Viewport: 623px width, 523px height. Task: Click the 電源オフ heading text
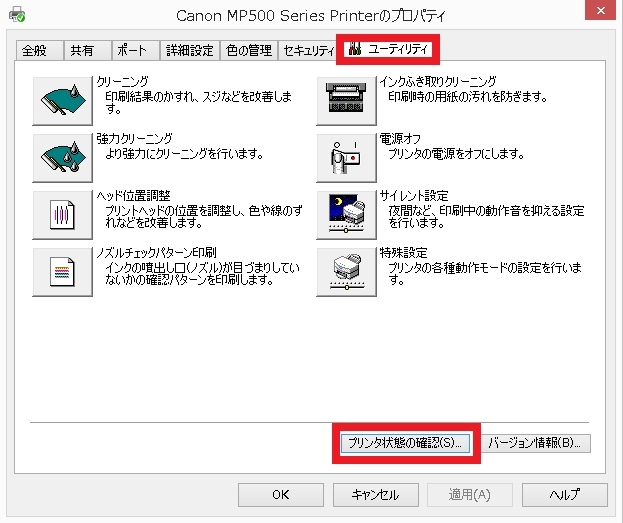coord(400,138)
